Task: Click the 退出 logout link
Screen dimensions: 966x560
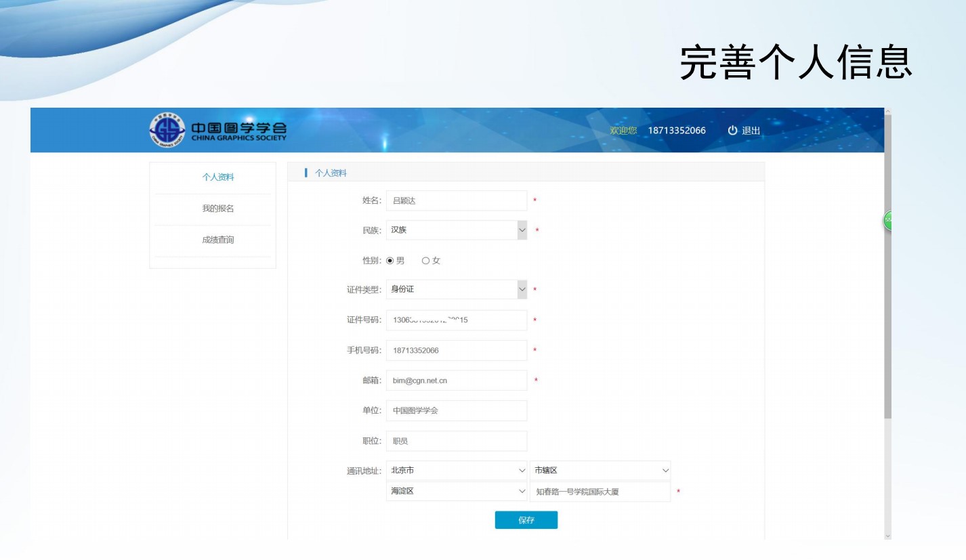Action: coord(751,131)
